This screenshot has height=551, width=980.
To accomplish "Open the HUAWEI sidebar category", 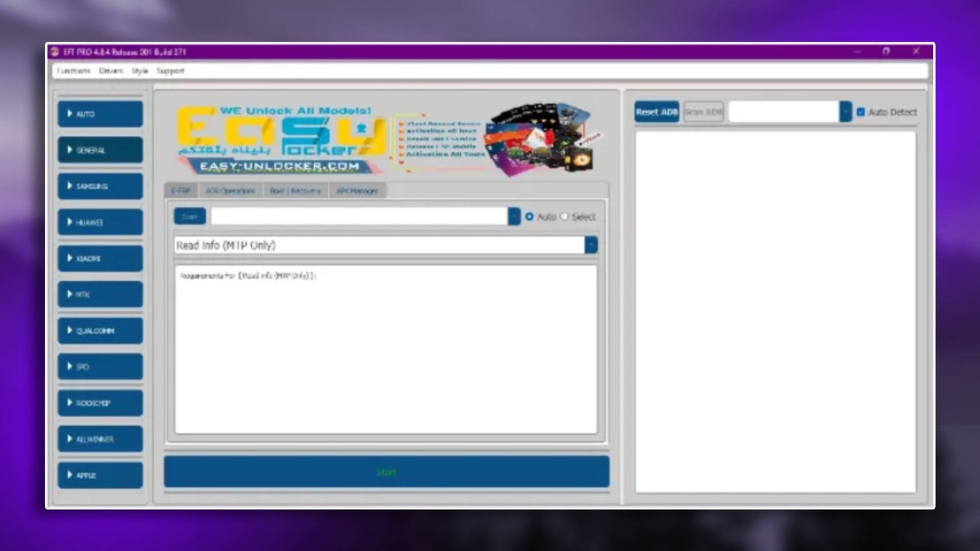I will click(x=100, y=222).
